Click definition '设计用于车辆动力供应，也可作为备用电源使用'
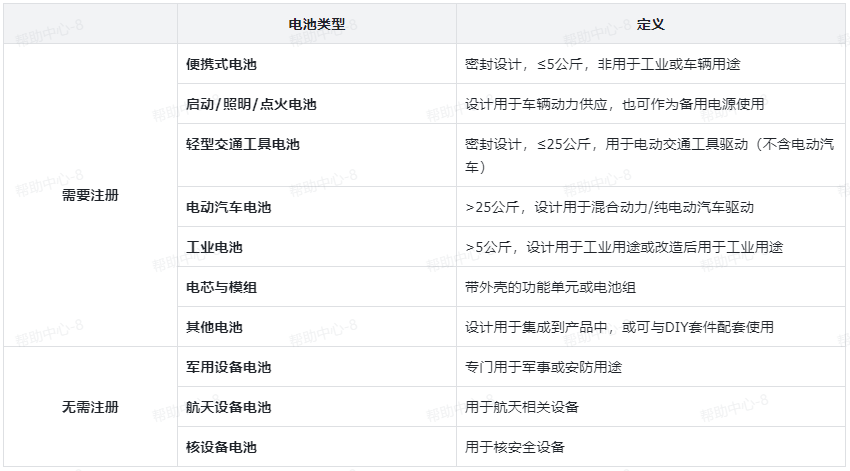The image size is (850, 471). pos(615,104)
